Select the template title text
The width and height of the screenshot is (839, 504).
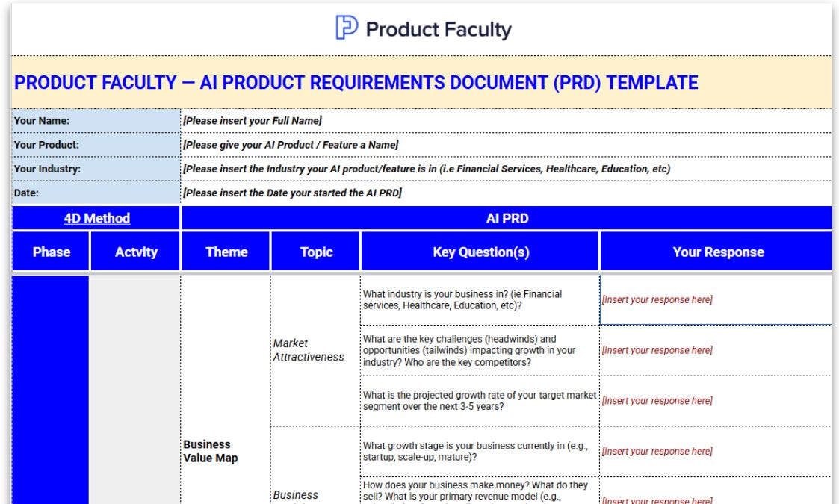point(356,82)
